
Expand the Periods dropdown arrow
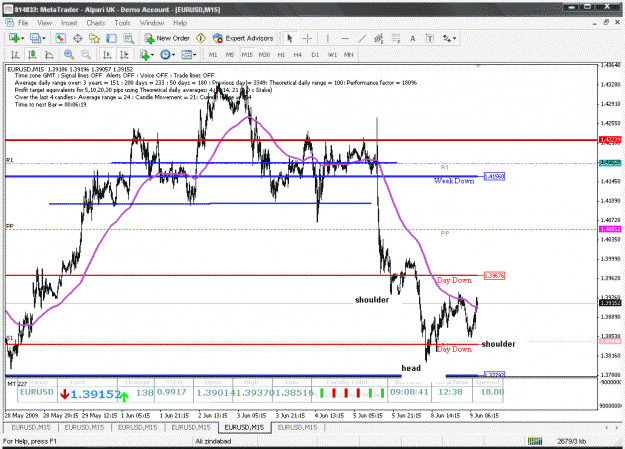(x=173, y=55)
